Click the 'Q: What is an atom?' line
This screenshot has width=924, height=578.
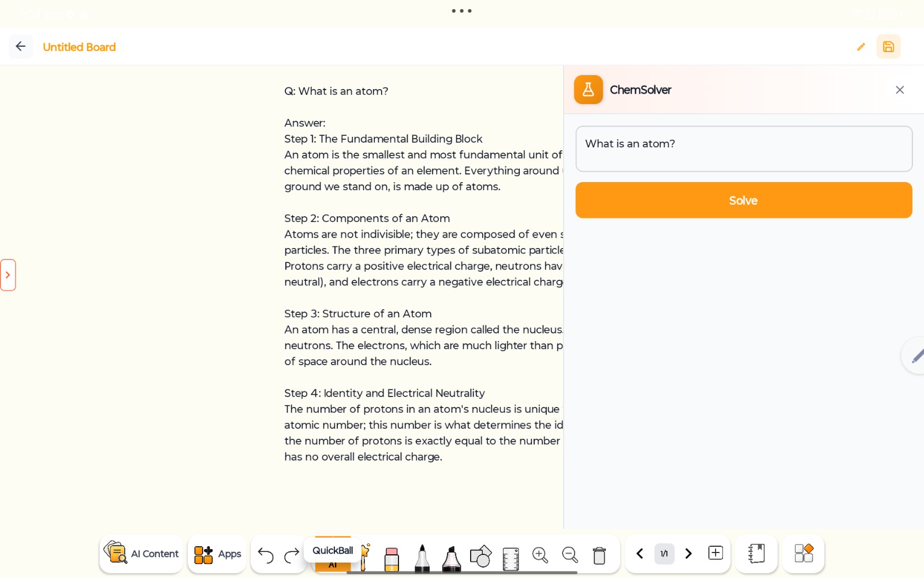coord(336,91)
